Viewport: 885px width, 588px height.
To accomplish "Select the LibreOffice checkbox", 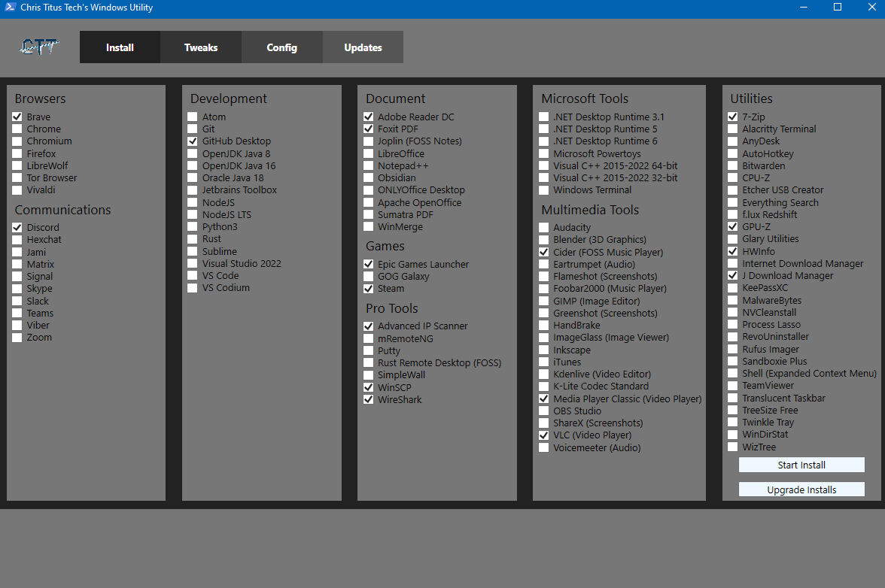I will (x=368, y=153).
